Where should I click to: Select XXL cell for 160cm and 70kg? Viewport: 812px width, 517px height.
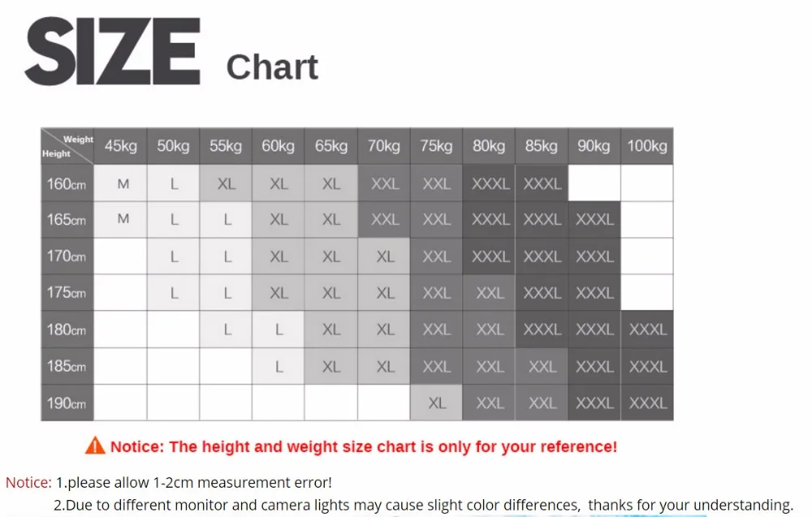(x=384, y=183)
